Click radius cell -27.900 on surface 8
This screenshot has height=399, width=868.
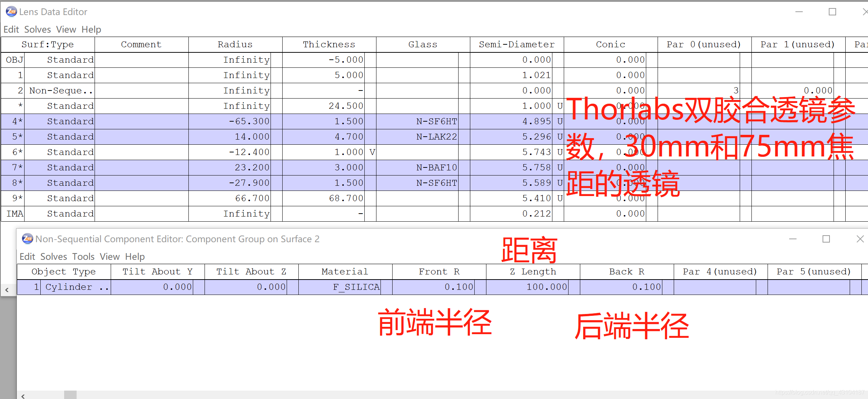pos(230,183)
